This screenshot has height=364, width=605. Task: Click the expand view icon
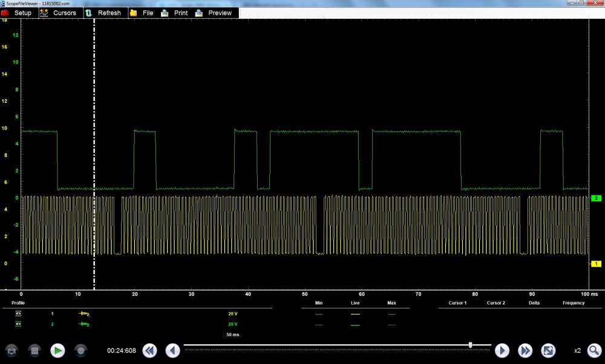(x=548, y=350)
